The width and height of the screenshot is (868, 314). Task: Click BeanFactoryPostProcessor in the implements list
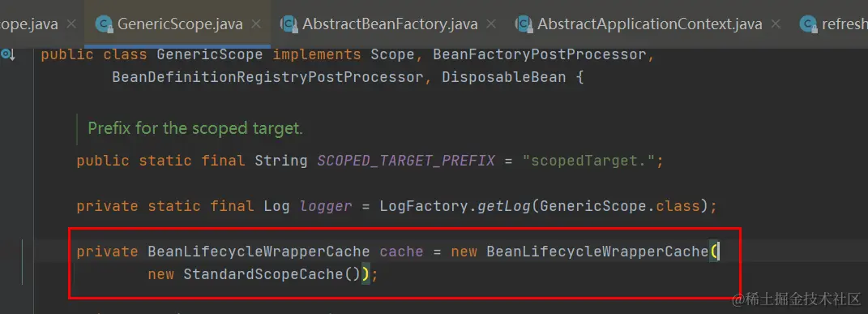pyautogui.click(x=540, y=55)
